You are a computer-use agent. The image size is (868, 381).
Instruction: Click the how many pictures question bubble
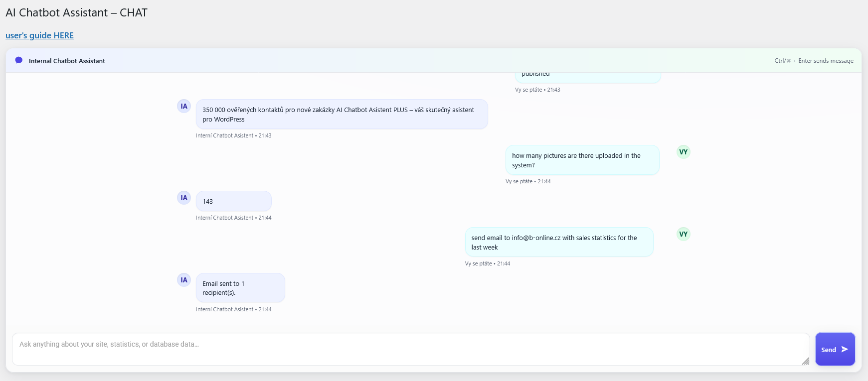tap(582, 160)
